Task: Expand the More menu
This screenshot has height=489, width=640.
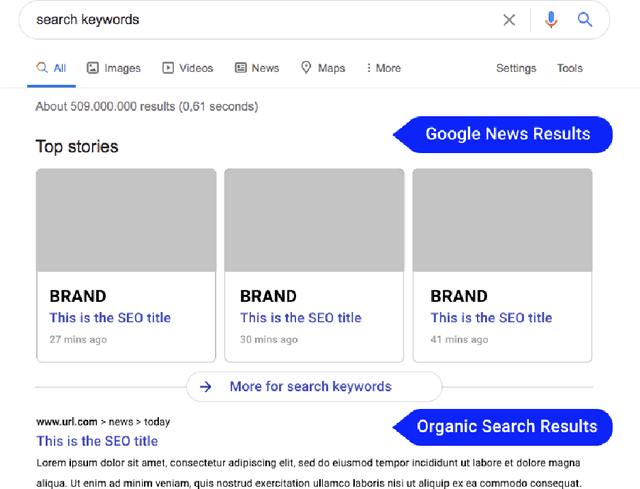Action: click(383, 68)
